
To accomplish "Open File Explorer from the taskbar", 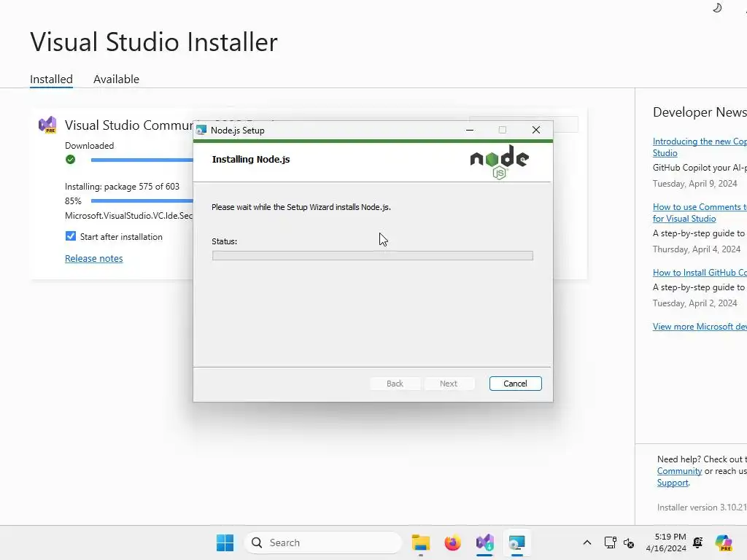I will (421, 542).
